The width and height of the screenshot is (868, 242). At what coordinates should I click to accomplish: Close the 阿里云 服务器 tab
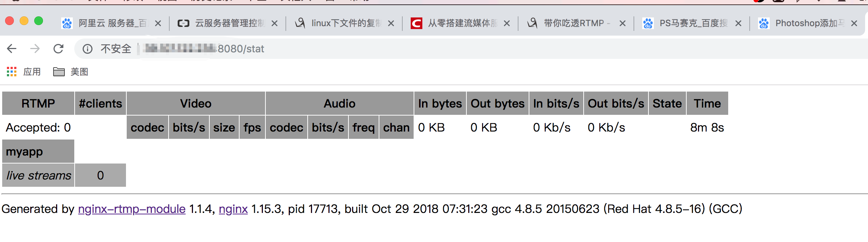158,24
